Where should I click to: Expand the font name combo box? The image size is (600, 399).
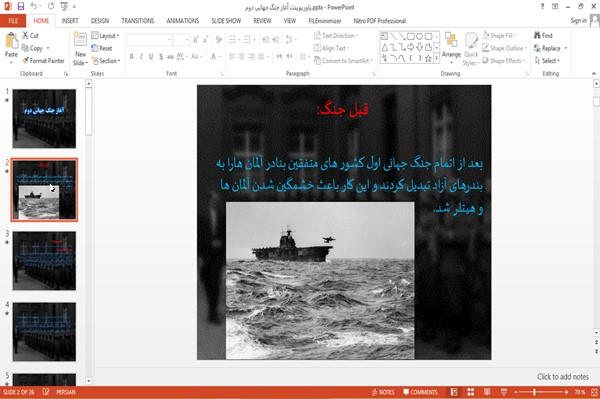pos(169,39)
